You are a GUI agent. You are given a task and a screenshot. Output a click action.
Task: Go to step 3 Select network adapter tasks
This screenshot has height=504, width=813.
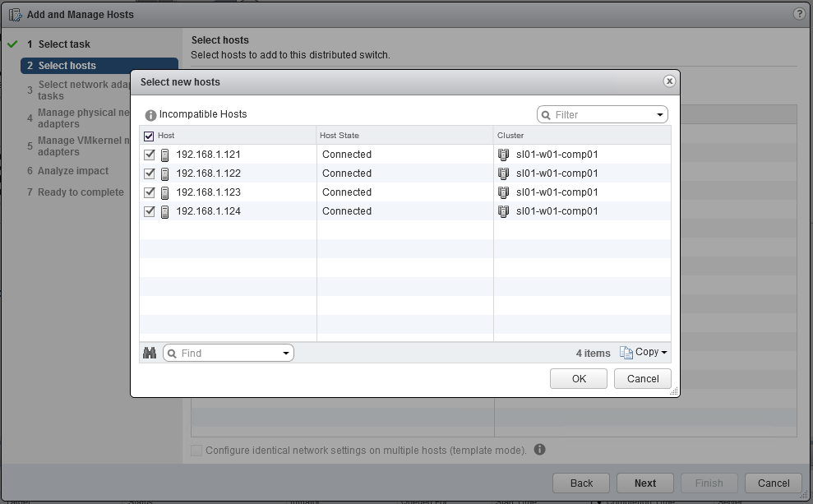click(78, 90)
